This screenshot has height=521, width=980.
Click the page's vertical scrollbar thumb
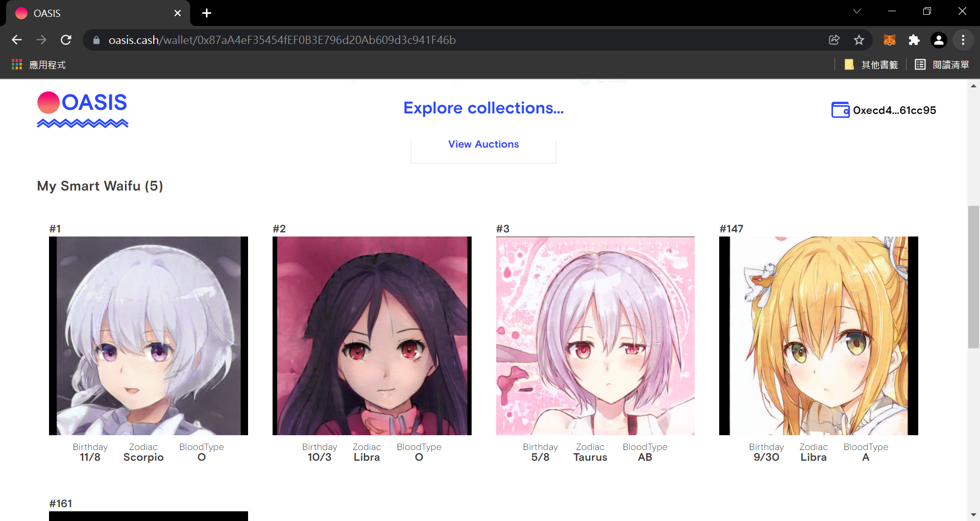click(x=973, y=277)
